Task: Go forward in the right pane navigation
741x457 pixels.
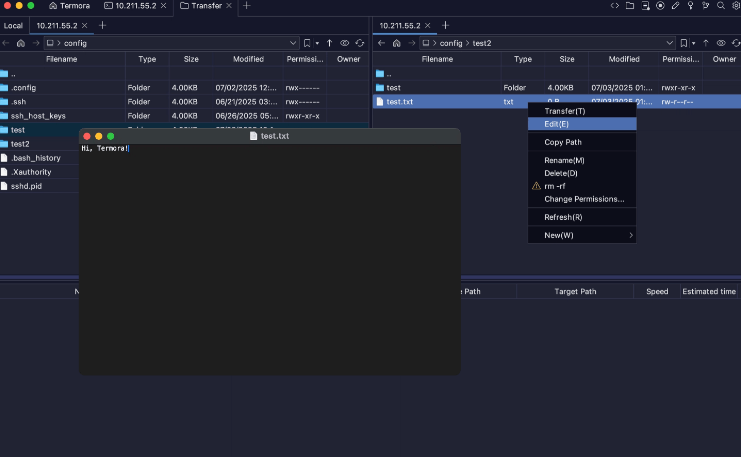Action: (x=412, y=43)
